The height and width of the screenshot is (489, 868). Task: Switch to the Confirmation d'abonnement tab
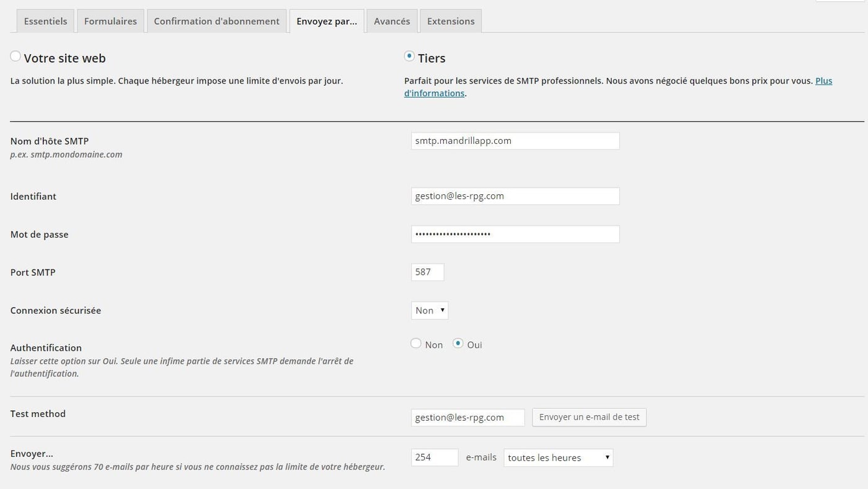click(x=216, y=20)
